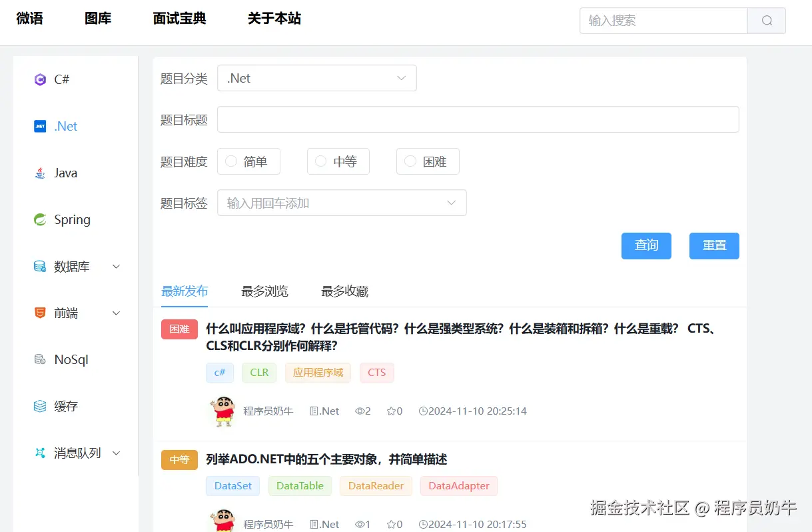Select the 困难 difficulty radio button
The width and height of the screenshot is (812, 532).
click(x=410, y=161)
